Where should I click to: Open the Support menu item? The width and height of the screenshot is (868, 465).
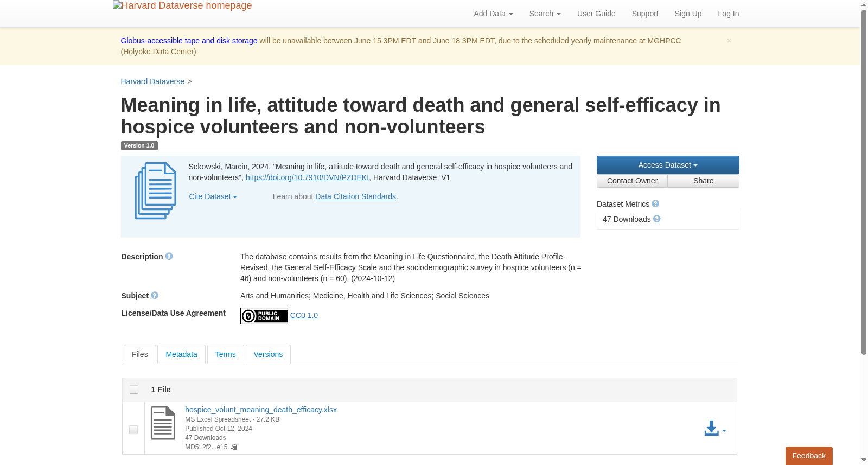pyautogui.click(x=645, y=14)
